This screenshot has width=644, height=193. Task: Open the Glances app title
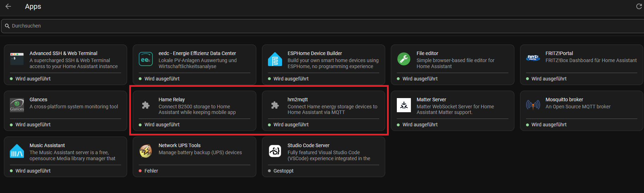point(38,99)
